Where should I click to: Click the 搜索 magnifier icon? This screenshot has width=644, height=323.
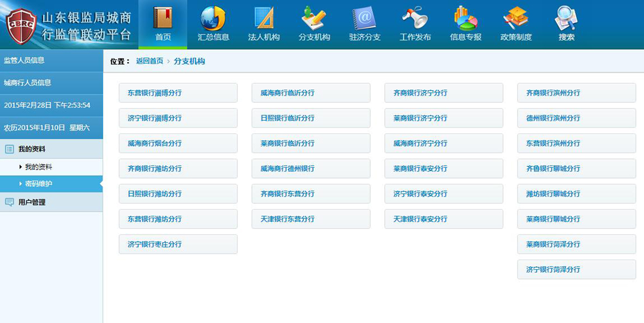coord(566,18)
